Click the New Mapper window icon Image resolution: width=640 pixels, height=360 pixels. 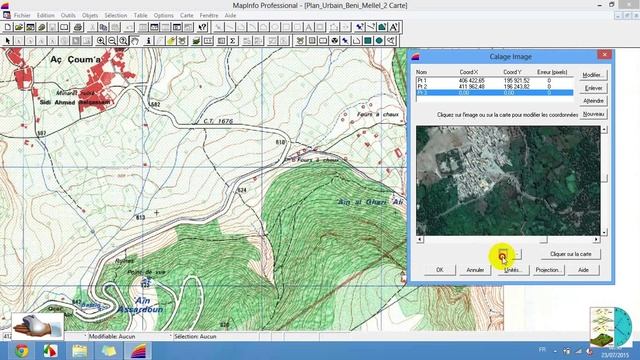click(x=154, y=27)
